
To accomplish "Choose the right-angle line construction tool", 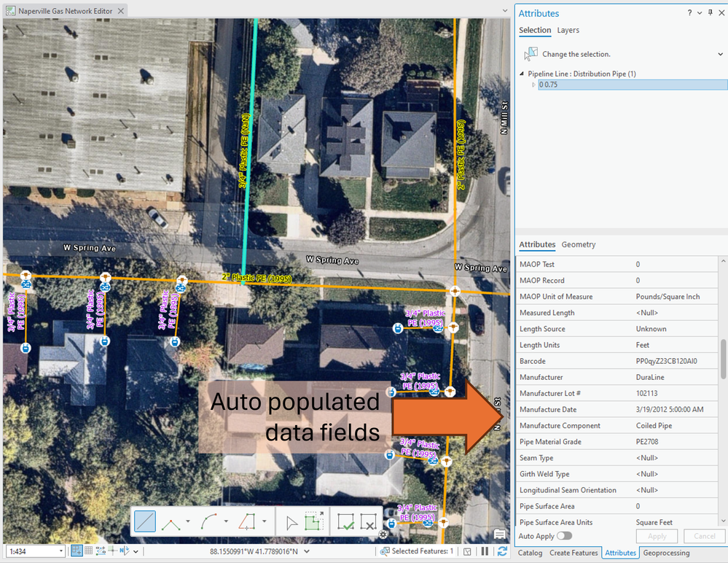I will coord(171,522).
